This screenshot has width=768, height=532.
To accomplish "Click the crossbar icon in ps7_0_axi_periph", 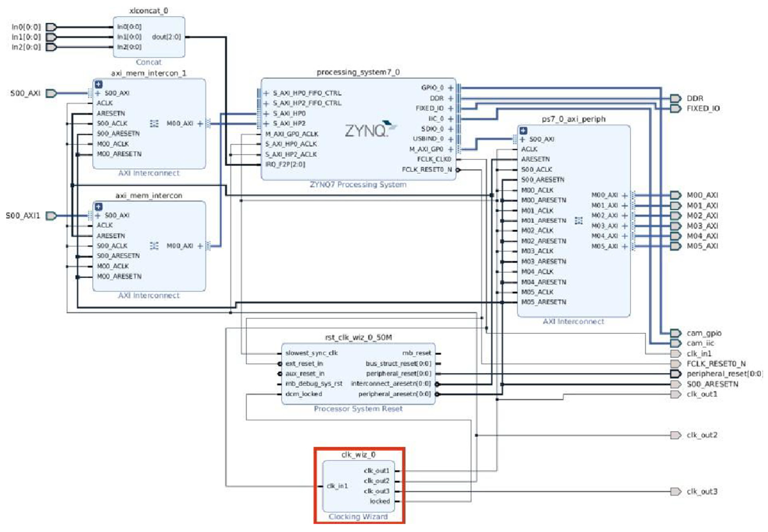I will [x=579, y=221].
